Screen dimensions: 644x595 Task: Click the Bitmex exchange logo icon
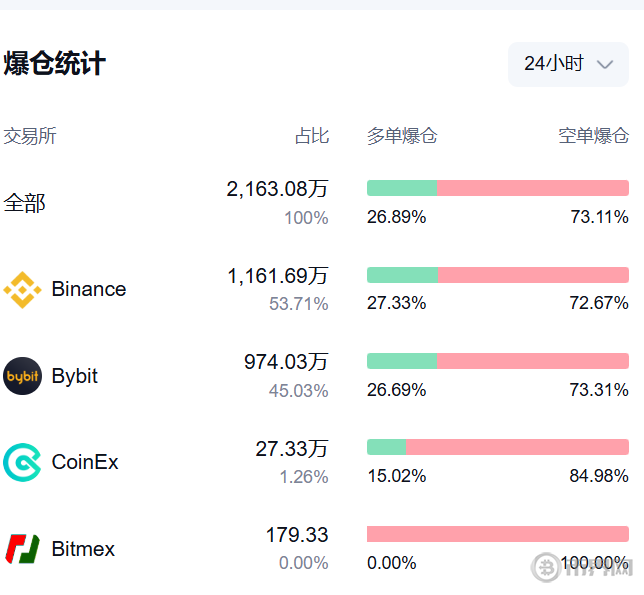point(22,549)
